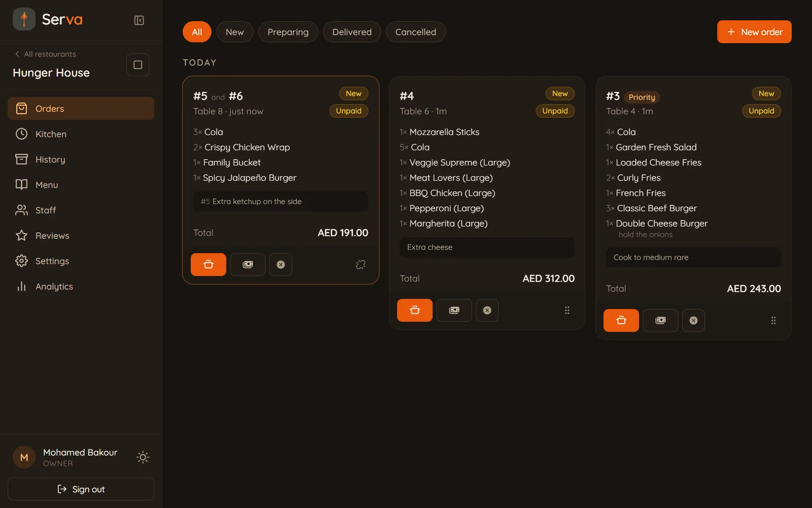Mark order #3 as paid

pos(660,321)
